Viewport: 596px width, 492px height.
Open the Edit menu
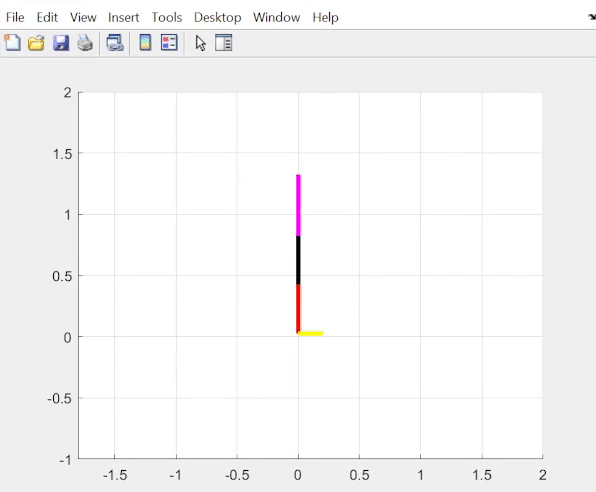pos(47,17)
